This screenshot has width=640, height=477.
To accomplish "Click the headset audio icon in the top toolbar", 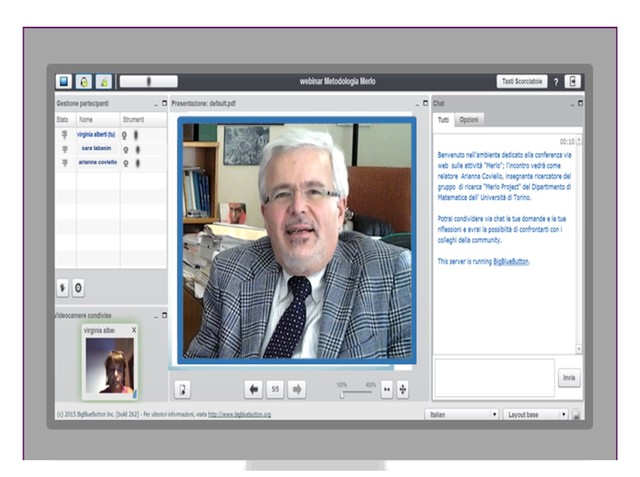I will (x=84, y=81).
